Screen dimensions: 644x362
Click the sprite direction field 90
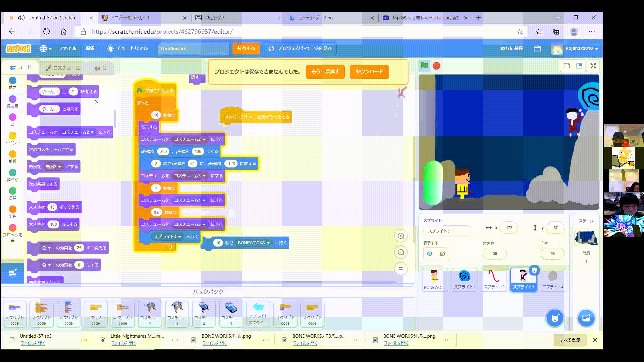(552, 254)
